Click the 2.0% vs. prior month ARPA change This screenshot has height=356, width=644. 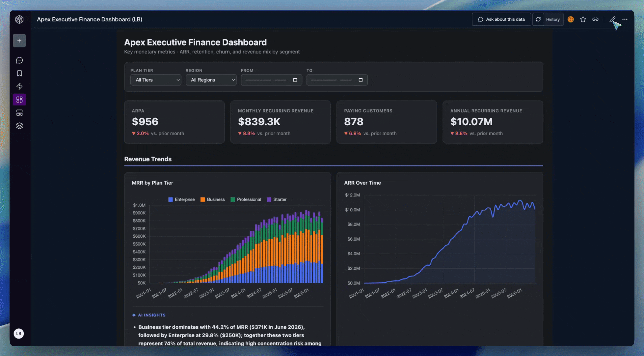pos(158,133)
